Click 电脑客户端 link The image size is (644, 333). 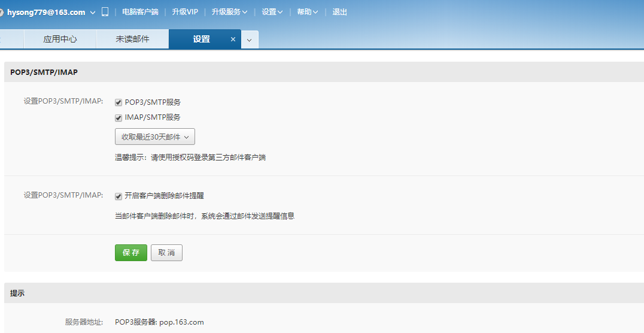click(x=140, y=12)
